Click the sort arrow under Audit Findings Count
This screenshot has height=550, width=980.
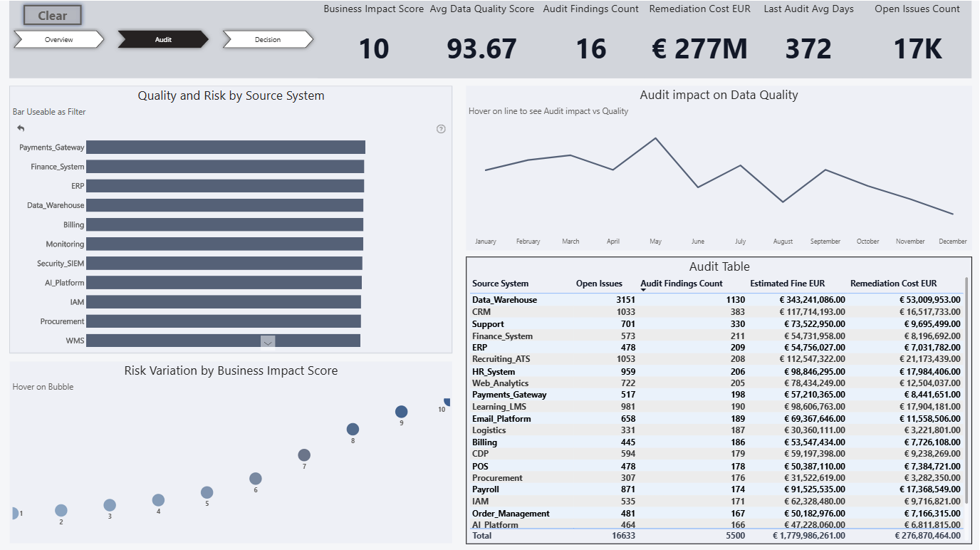pos(643,290)
